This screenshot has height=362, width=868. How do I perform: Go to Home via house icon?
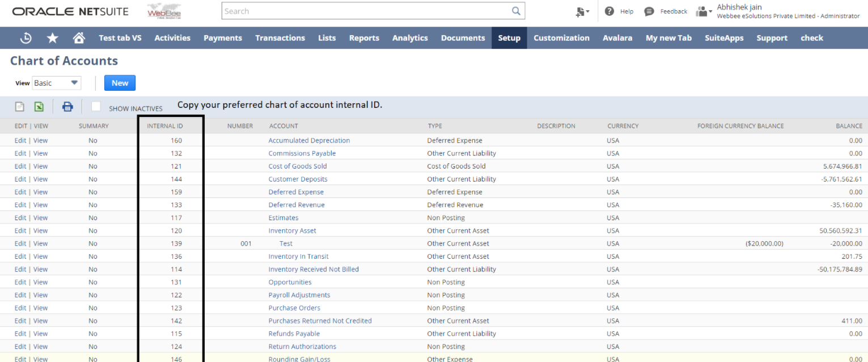click(79, 38)
